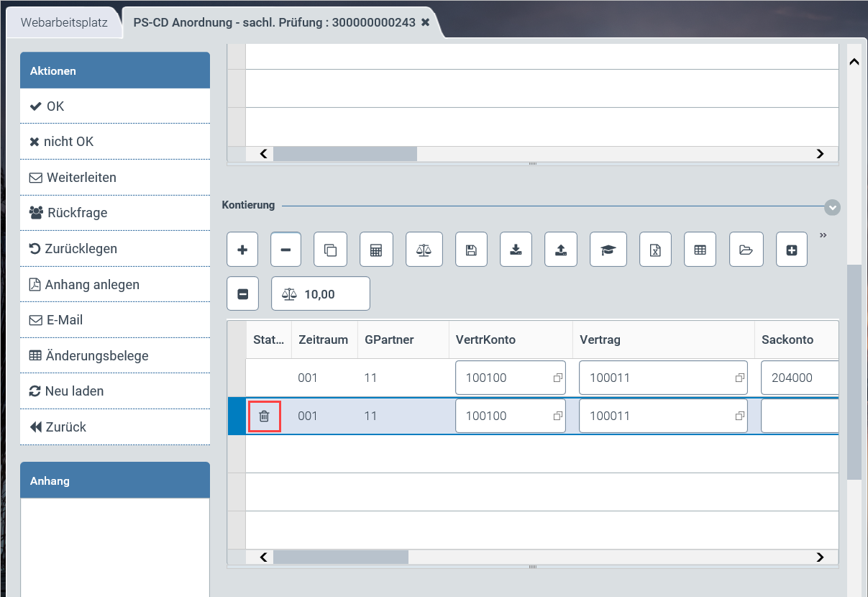Open value help for VertrKonto in first row
The width and height of the screenshot is (868, 597).
click(x=557, y=378)
